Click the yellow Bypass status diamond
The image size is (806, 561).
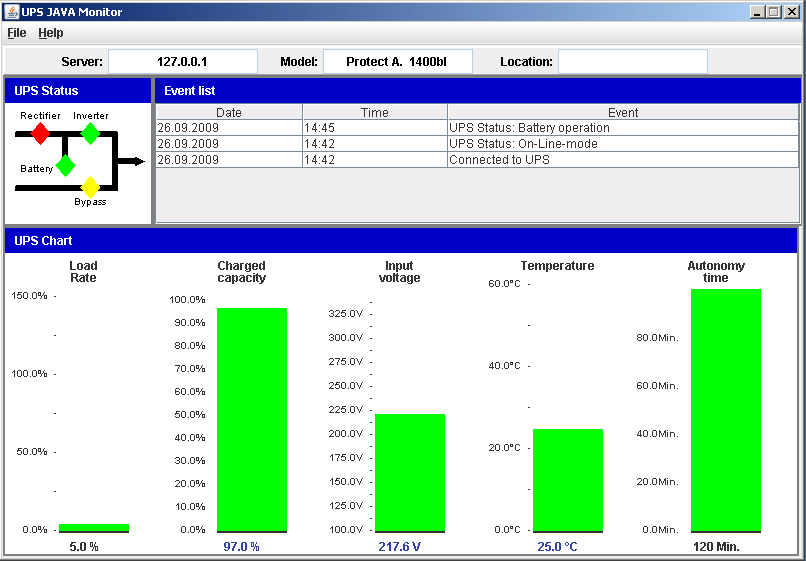[x=90, y=187]
